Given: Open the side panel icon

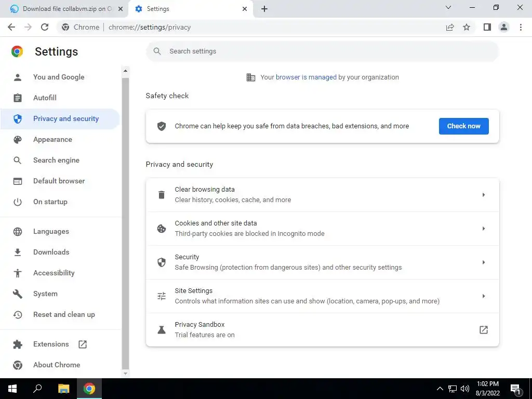Looking at the screenshot, I should click(x=487, y=27).
